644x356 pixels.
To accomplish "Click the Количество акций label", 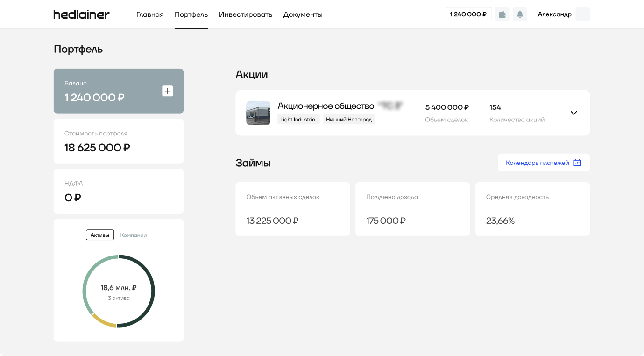I will [517, 120].
